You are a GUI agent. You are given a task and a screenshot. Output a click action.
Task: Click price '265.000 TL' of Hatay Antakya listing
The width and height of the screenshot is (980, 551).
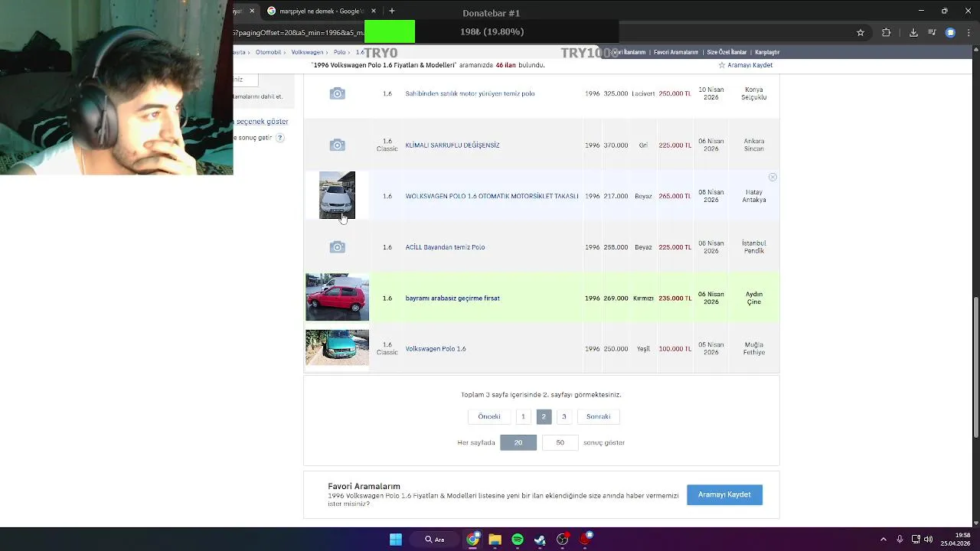675,196
